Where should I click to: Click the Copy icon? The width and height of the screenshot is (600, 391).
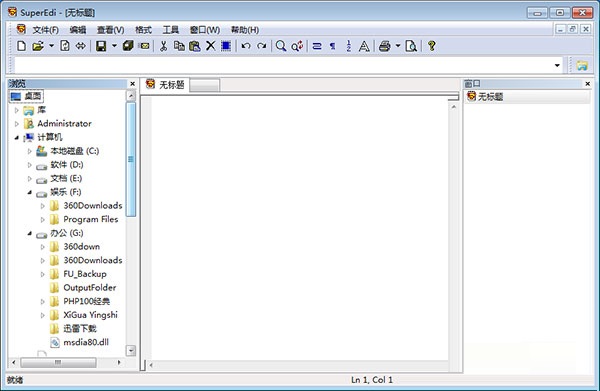tap(179, 46)
